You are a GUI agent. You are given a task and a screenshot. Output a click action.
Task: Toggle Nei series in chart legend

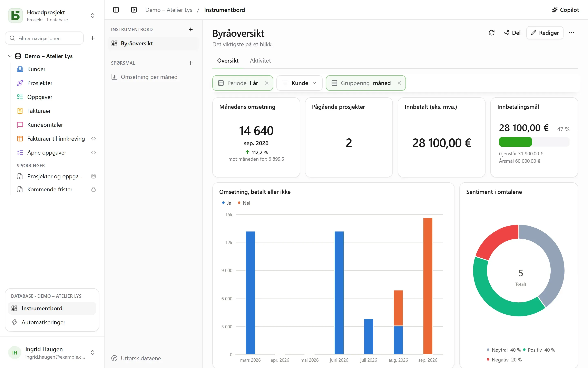(244, 203)
